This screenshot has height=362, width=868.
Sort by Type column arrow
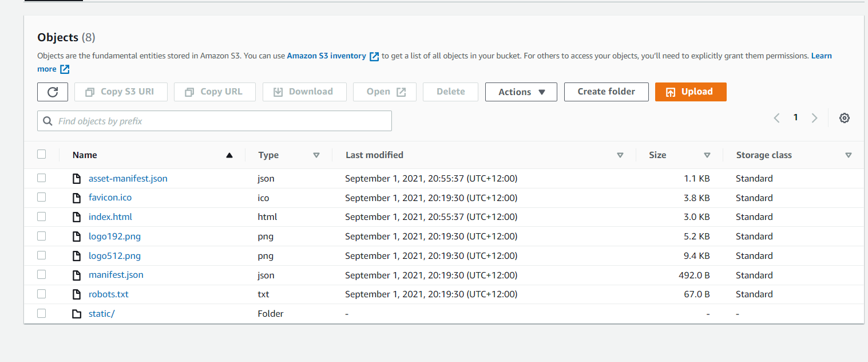click(x=316, y=155)
